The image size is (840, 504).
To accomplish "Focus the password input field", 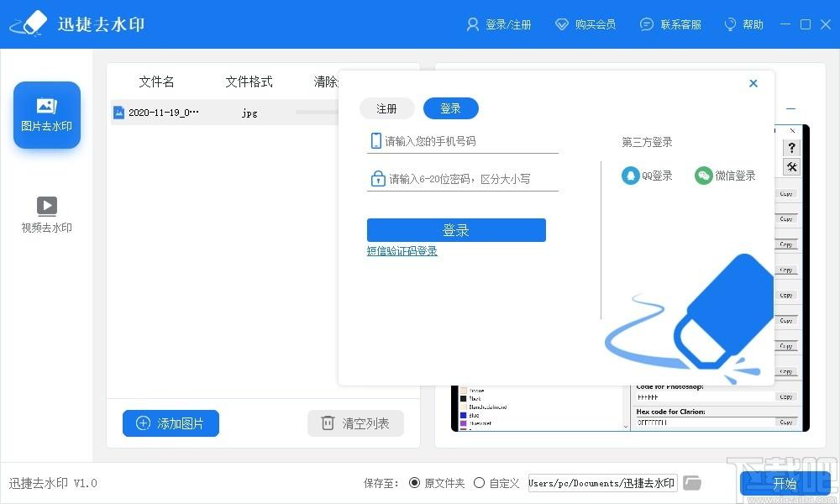I will [x=463, y=179].
